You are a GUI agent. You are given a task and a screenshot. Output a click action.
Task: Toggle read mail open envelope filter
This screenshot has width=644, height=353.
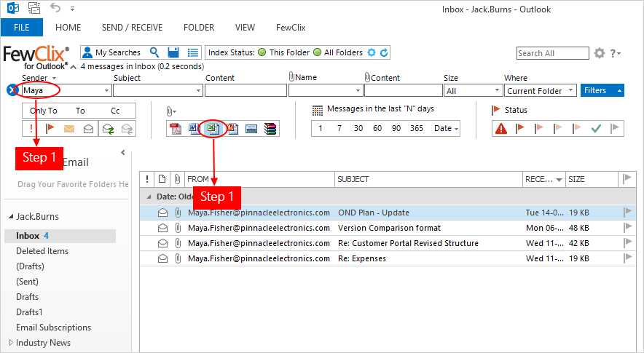coord(88,129)
